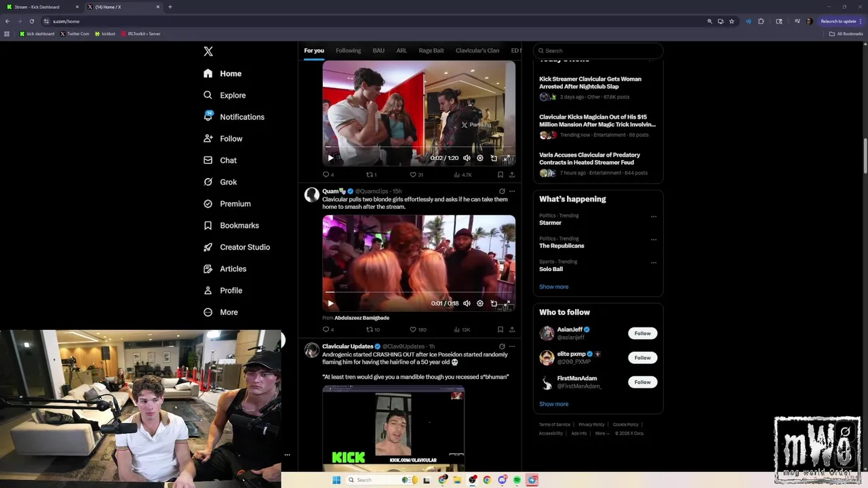Screen dimensions: 868x488
Task: Open Quam video's settings gear
Action: coord(480,304)
